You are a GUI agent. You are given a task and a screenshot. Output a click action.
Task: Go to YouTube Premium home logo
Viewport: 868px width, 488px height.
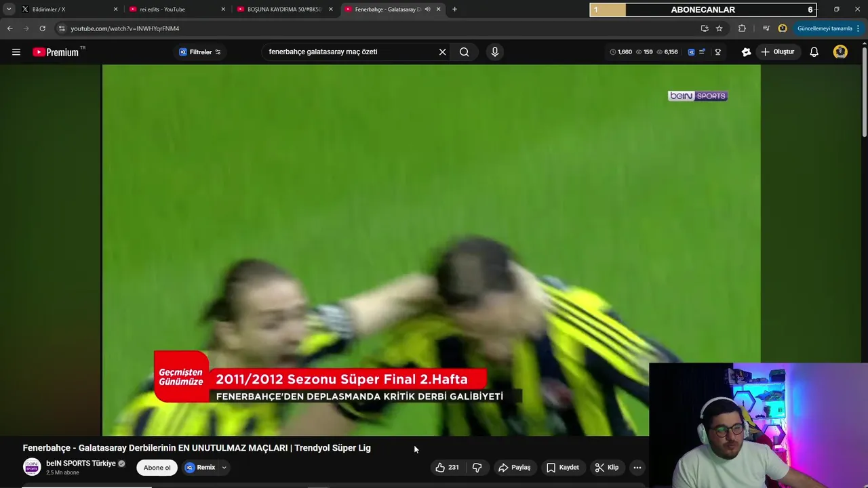[56, 52]
